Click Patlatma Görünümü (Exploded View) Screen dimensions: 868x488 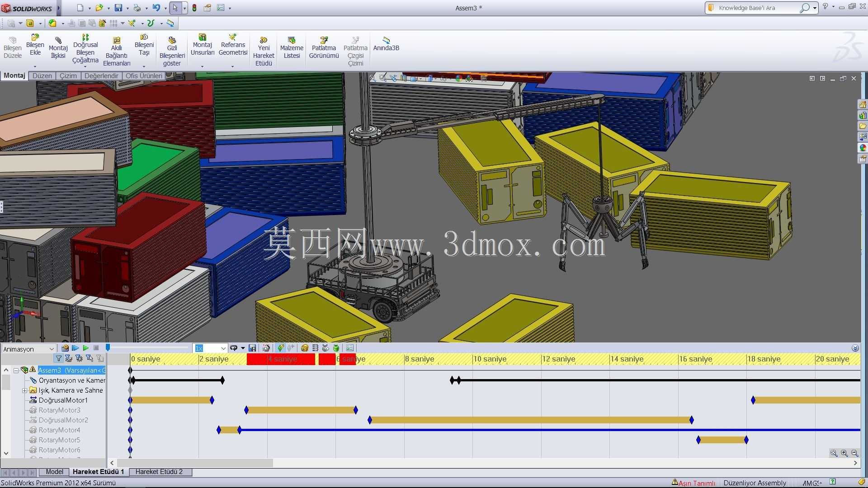(324, 47)
